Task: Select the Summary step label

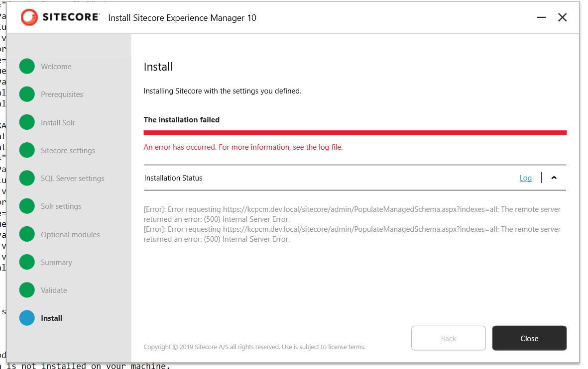Action: pos(56,263)
